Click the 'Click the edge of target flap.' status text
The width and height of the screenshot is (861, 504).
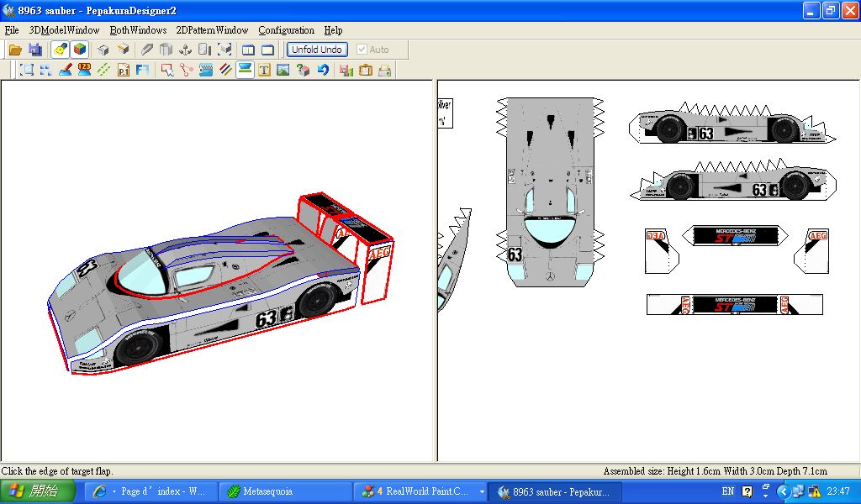click(57, 471)
